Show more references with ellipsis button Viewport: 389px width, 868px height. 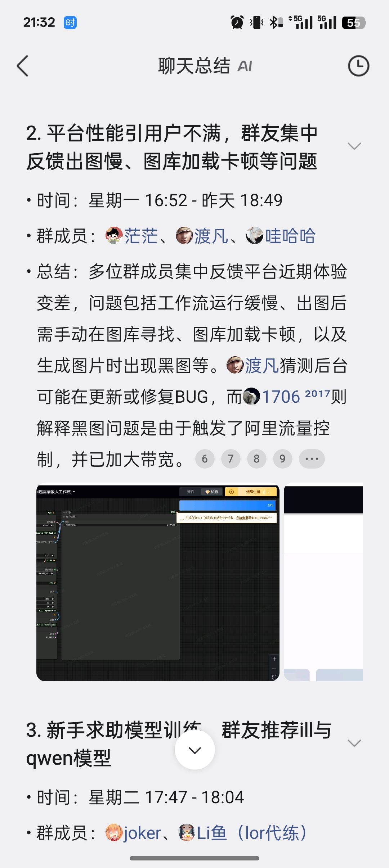point(312,459)
